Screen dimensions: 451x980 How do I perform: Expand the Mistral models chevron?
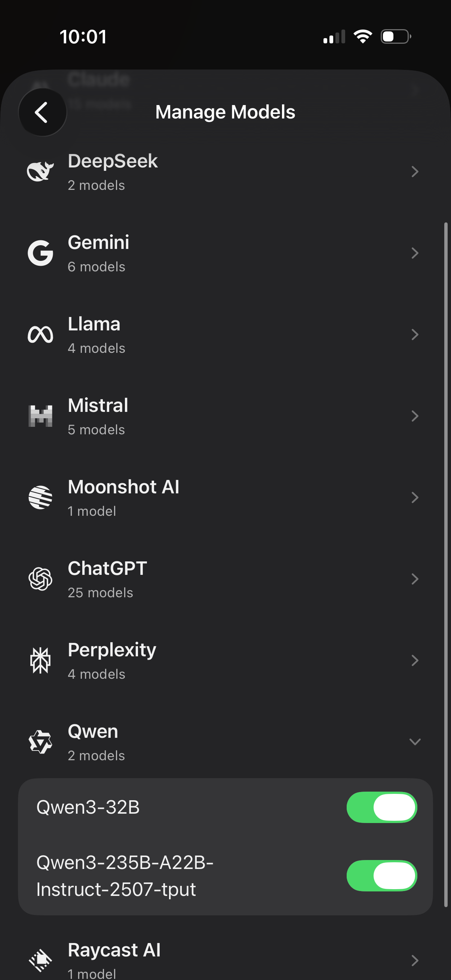414,416
